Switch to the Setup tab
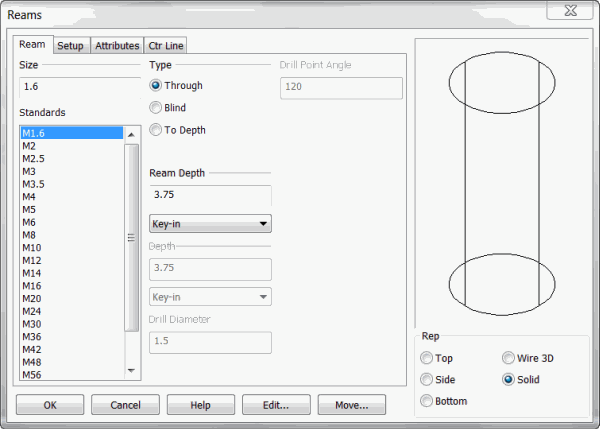The width and height of the screenshot is (600, 429). click(x=71, y=46)
